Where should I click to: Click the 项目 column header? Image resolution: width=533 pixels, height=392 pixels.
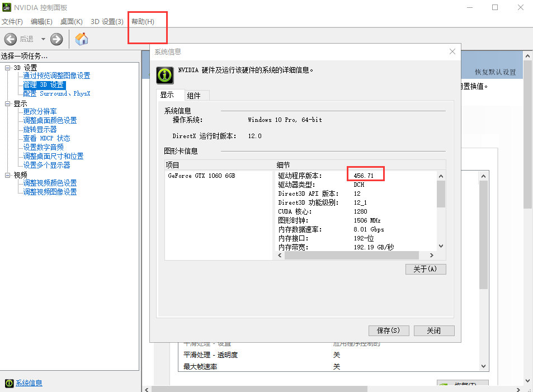[x=220, y=165]
